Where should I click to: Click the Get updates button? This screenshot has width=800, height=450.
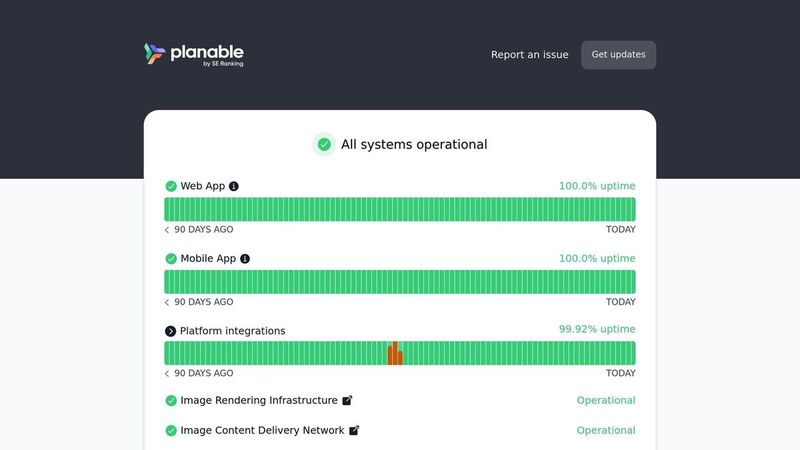coord(618,55)
